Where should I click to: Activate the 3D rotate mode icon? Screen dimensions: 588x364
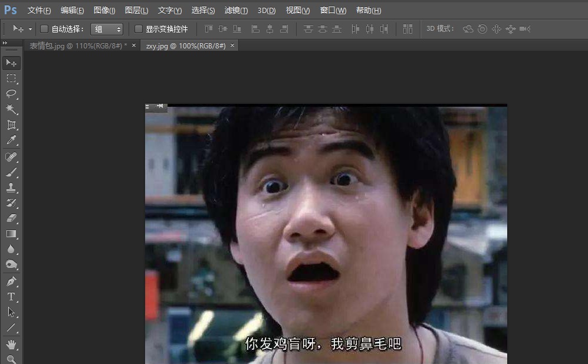468,28
